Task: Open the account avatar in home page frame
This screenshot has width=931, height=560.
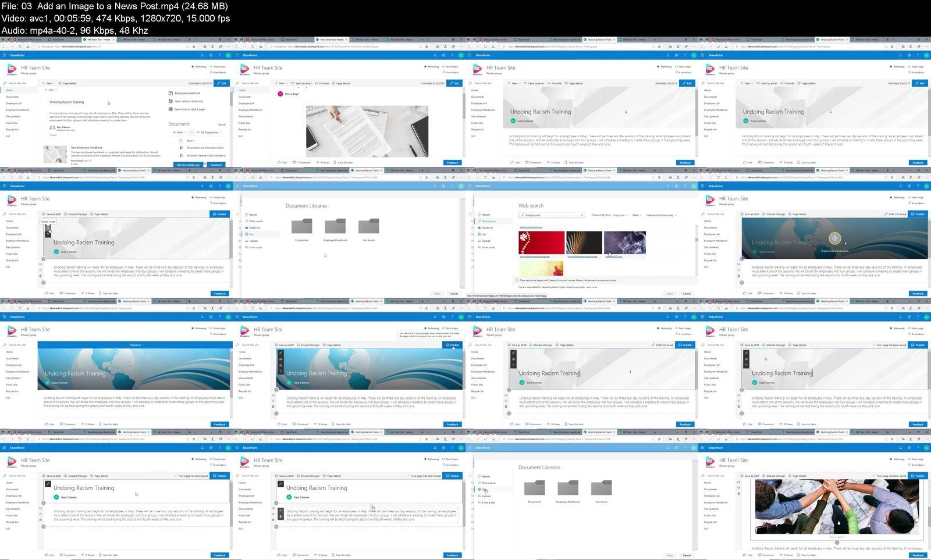Action: (228, 55)
